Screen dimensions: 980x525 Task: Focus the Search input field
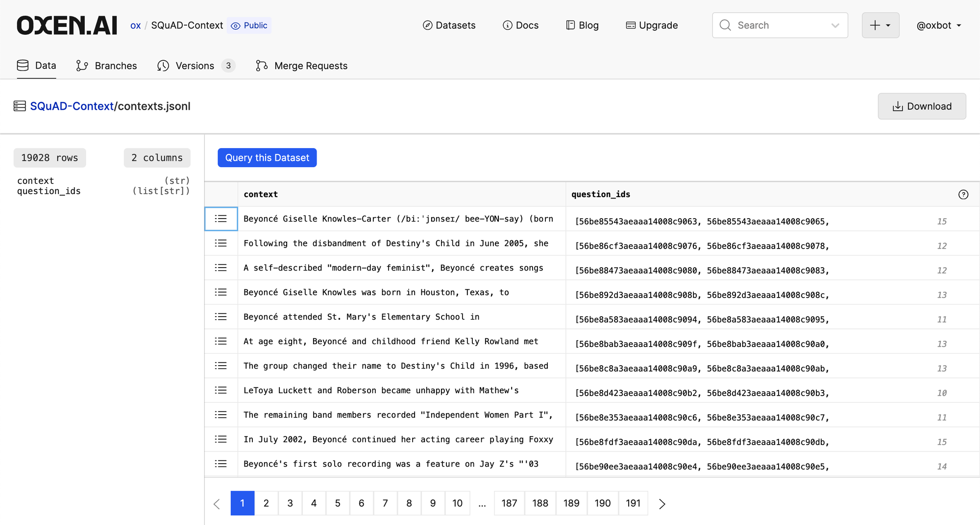[x=780, y=25]
